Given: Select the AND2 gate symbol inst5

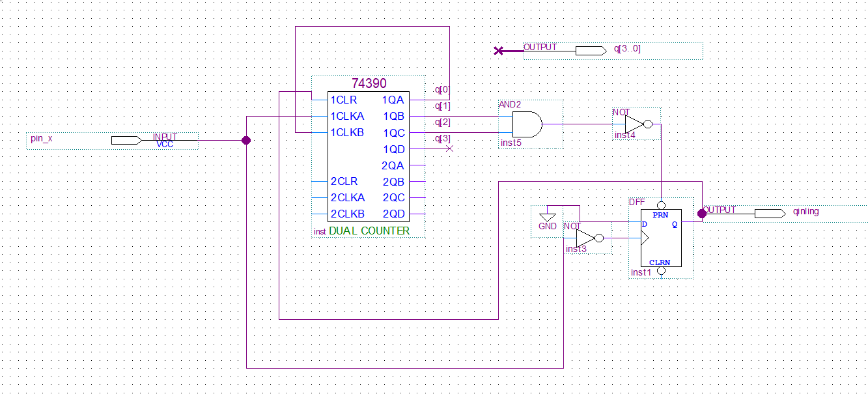Looking at the screenshot, I should click(x=528, y=124).
